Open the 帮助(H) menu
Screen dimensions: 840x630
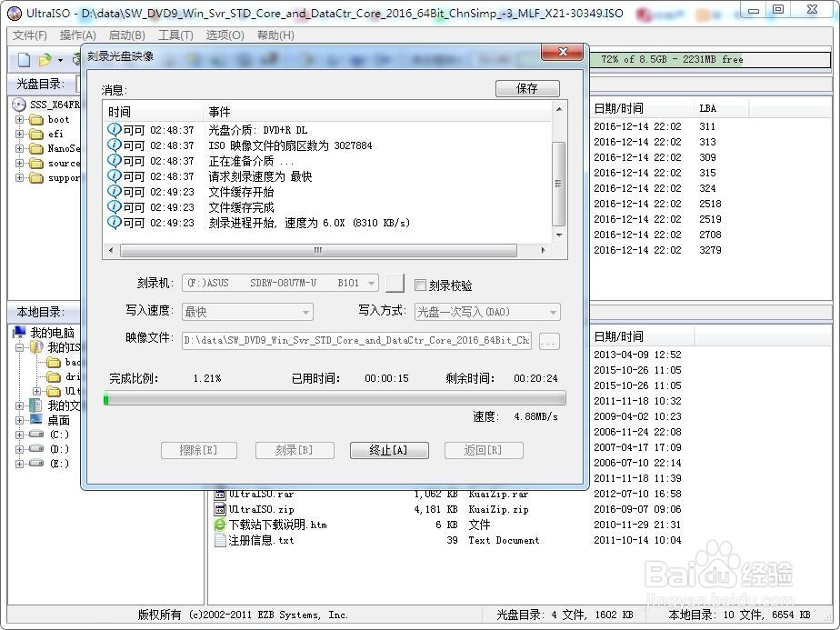pos(275,35)
